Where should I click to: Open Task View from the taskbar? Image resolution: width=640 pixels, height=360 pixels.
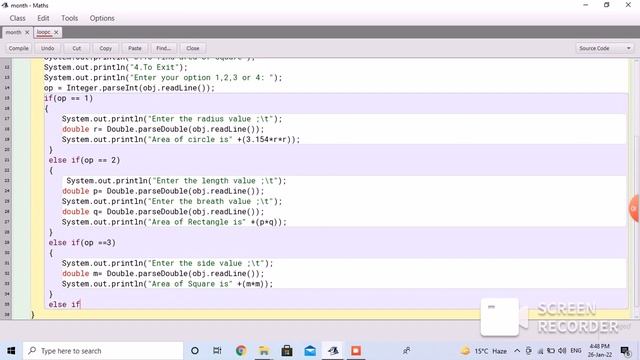(x=217, y=351)
